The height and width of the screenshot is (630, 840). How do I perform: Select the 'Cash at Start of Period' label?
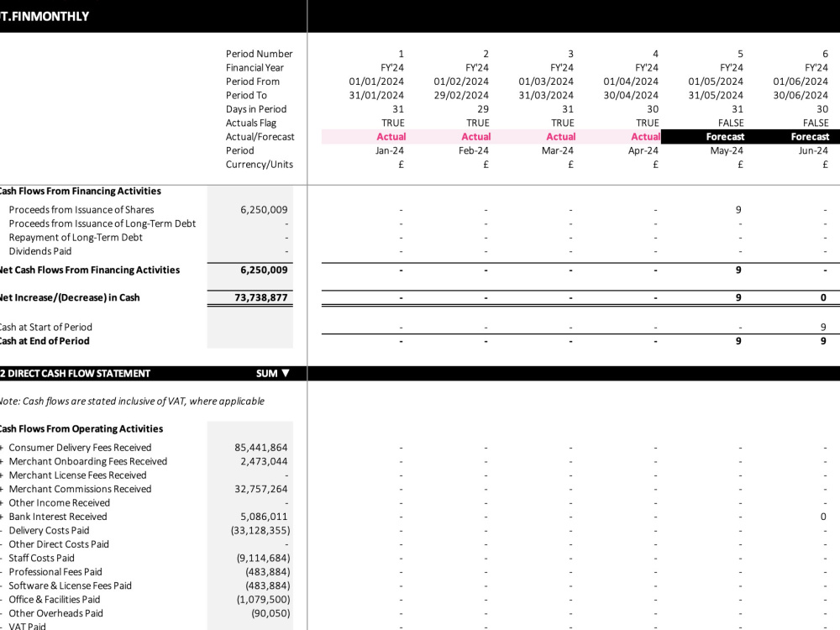(45, 328)
